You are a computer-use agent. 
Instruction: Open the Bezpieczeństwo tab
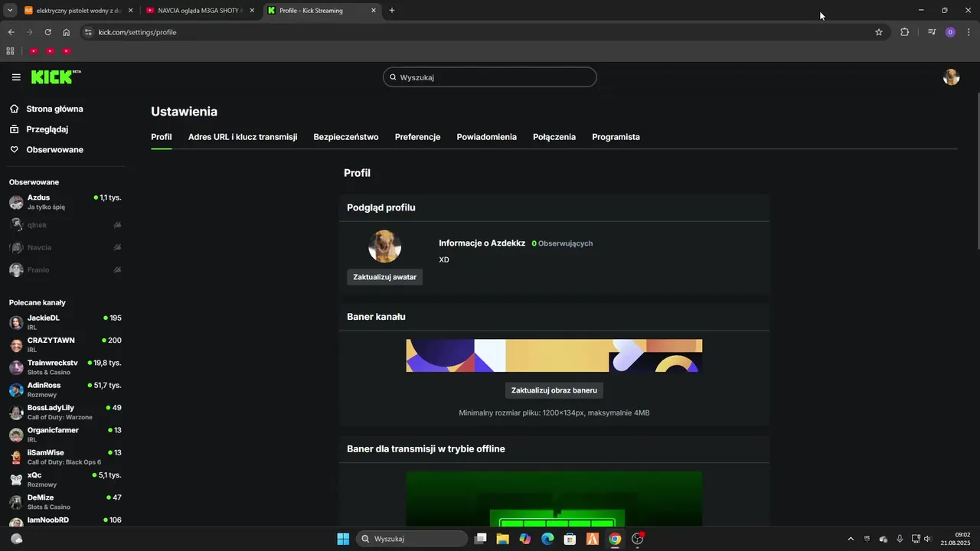tap(346, 137)
